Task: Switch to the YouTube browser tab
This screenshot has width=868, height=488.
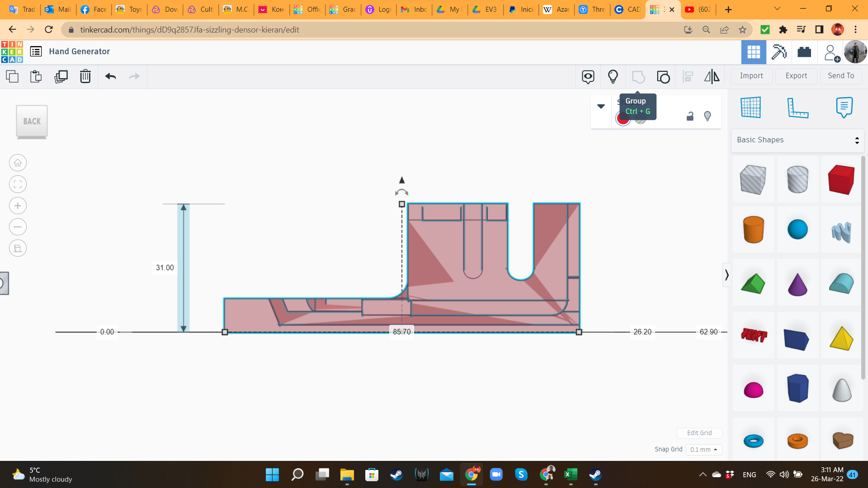Action: pos(698,9)
